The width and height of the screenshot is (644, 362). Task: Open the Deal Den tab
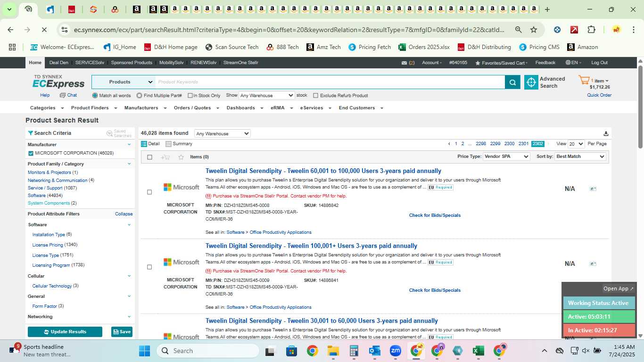click(x=58, y=63)
